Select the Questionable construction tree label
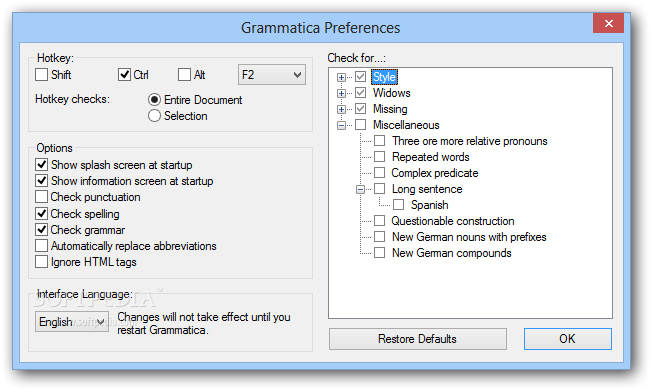The image size is (651, 390). [x=453, y=221]
